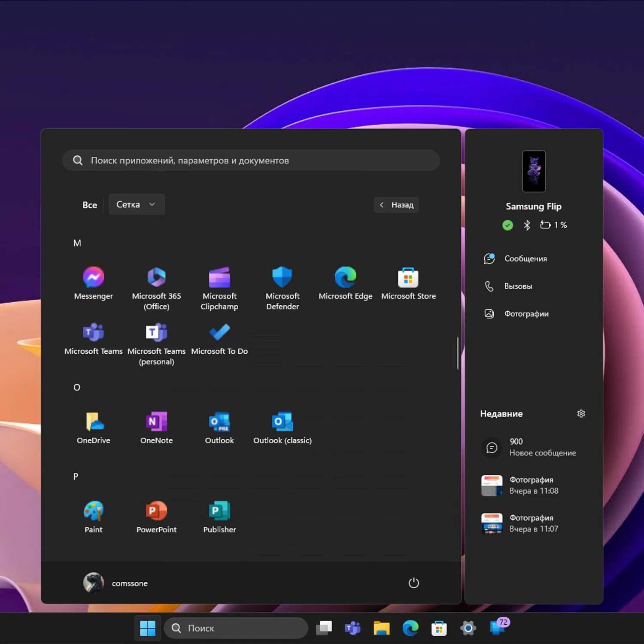Image resolution: width=644 pixels, height=644 pixels.
Task: Open Task View on the taskbar
Action: coord(324,628)
